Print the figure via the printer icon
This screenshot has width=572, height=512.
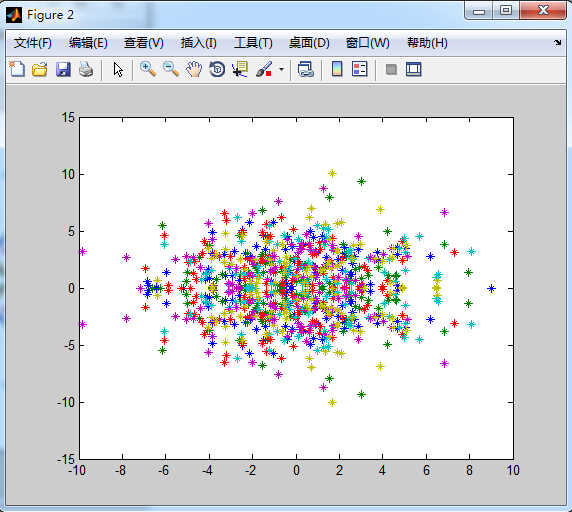pos(86,69)
